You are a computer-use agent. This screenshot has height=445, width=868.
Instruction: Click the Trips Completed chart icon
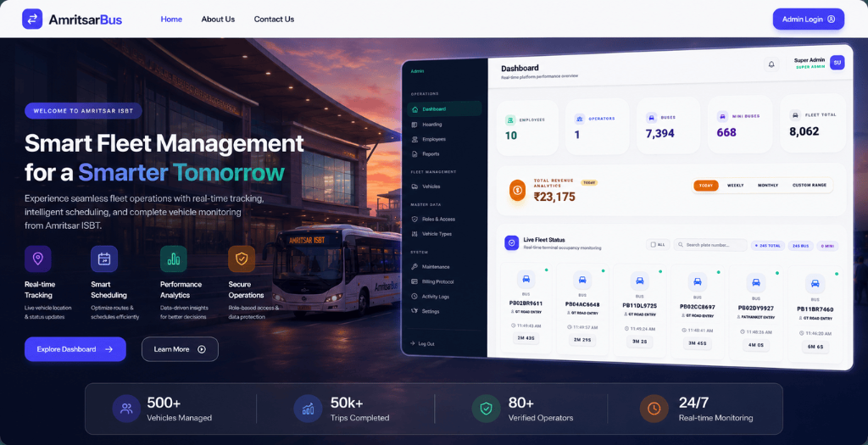point(308,409)
